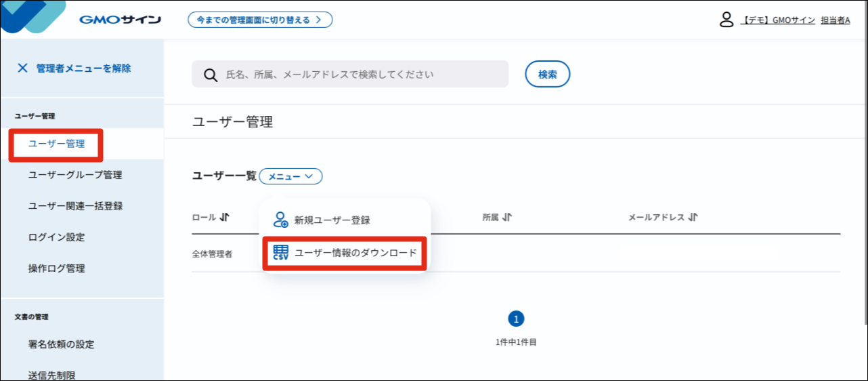Sort by role using arrows icon
The image size is (868, 381).
(x=225, y=217)
